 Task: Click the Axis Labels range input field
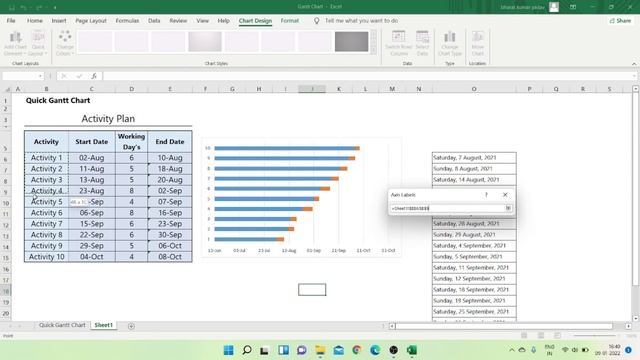coord(447,208)
